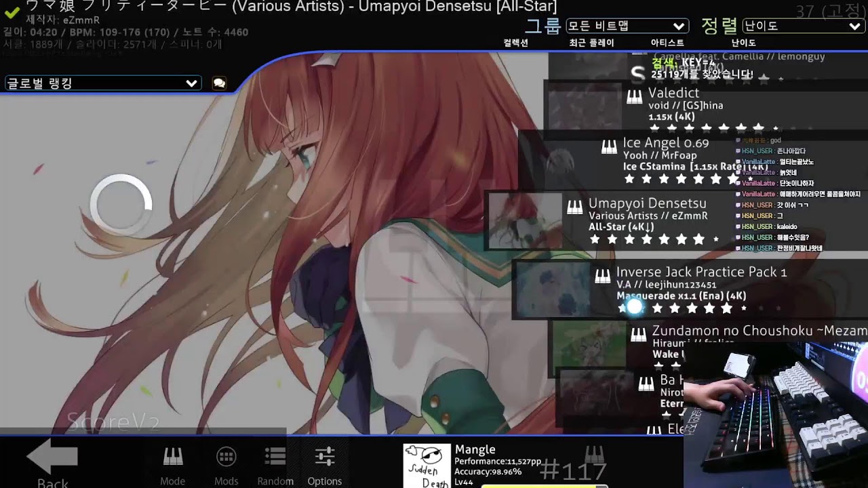Click the mania keys icon on Zundamon

(638, 335)
